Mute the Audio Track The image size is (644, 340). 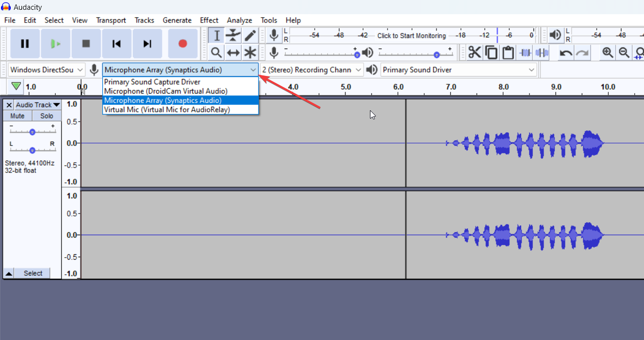(17, 116)
